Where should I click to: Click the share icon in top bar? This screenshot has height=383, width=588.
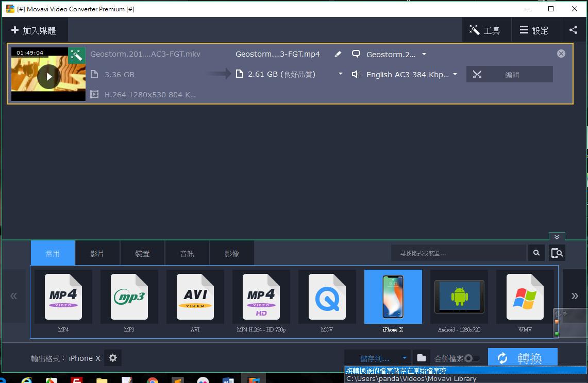574,30
